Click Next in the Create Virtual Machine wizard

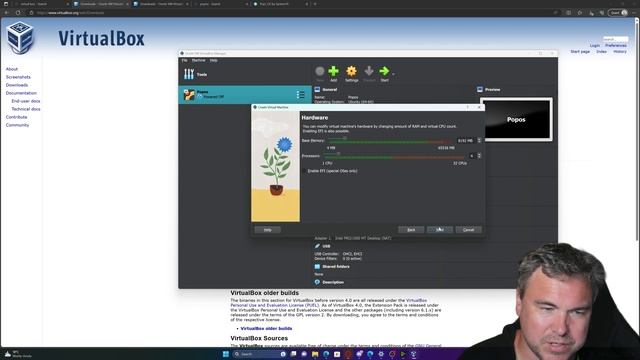click(440, 230)
